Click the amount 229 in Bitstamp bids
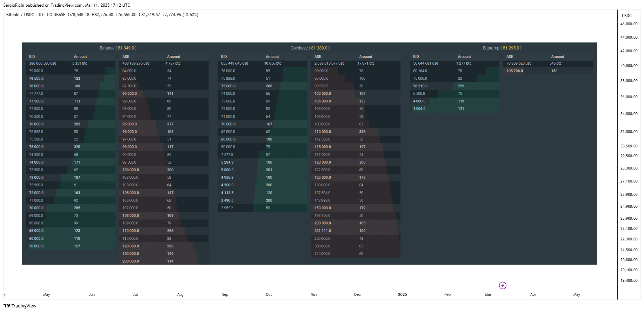The height and width of the screenshot is (312, 644). pyautogui.click(x=461, y=86)
